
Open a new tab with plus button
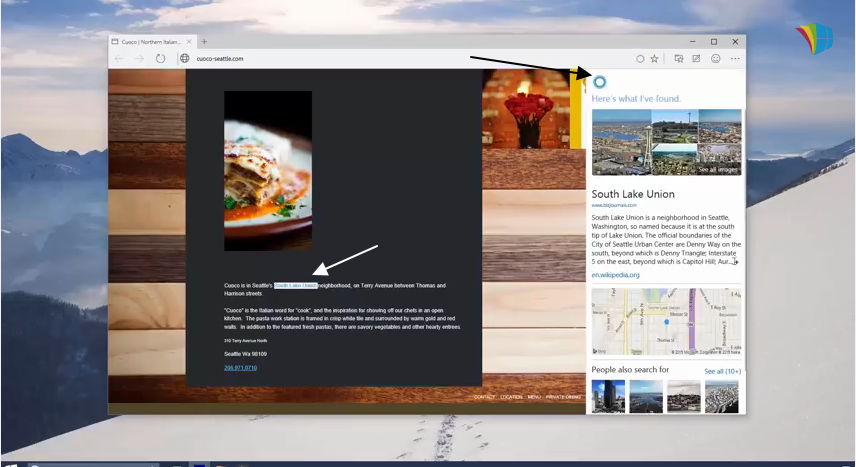[204, 42]
